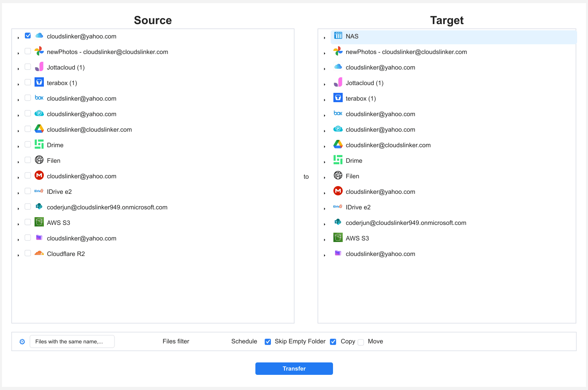
Task: Click Filen icon in Source list
Action: (39, 160)
